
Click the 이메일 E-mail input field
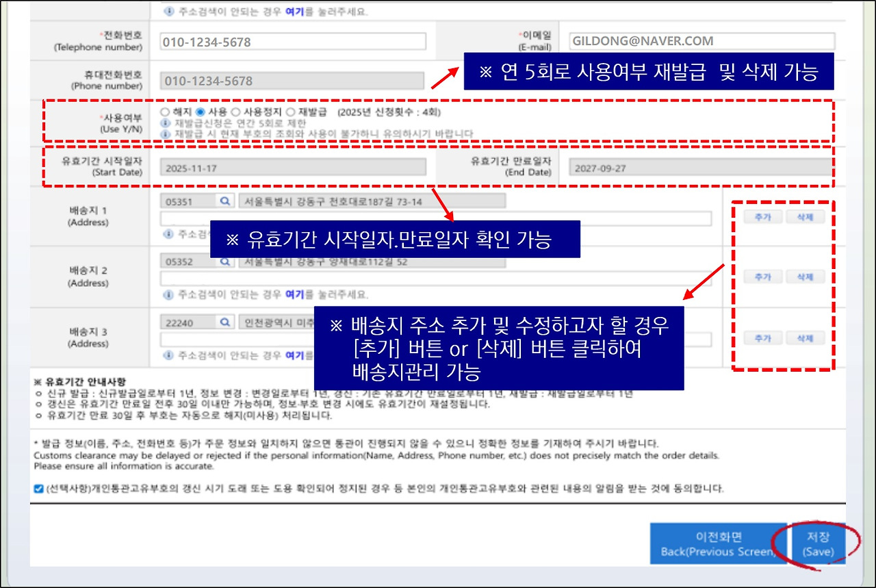pos(703,40)
